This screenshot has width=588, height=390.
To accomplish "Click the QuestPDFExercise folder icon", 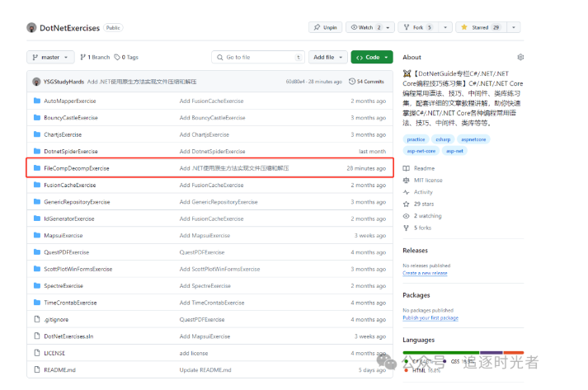I will tap(37, 252).
